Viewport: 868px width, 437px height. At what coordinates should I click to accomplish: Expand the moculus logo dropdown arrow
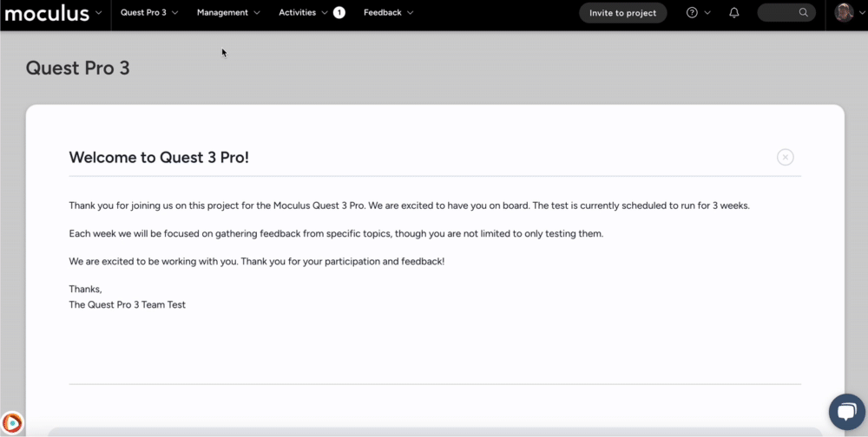[99, 12]
